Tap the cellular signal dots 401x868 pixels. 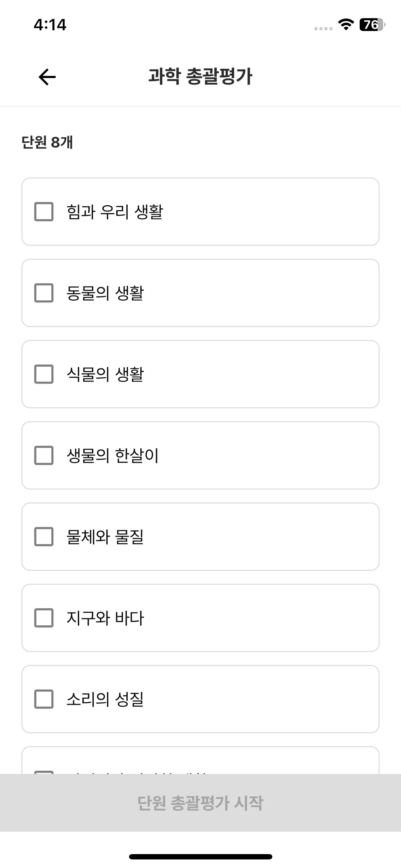323,29
